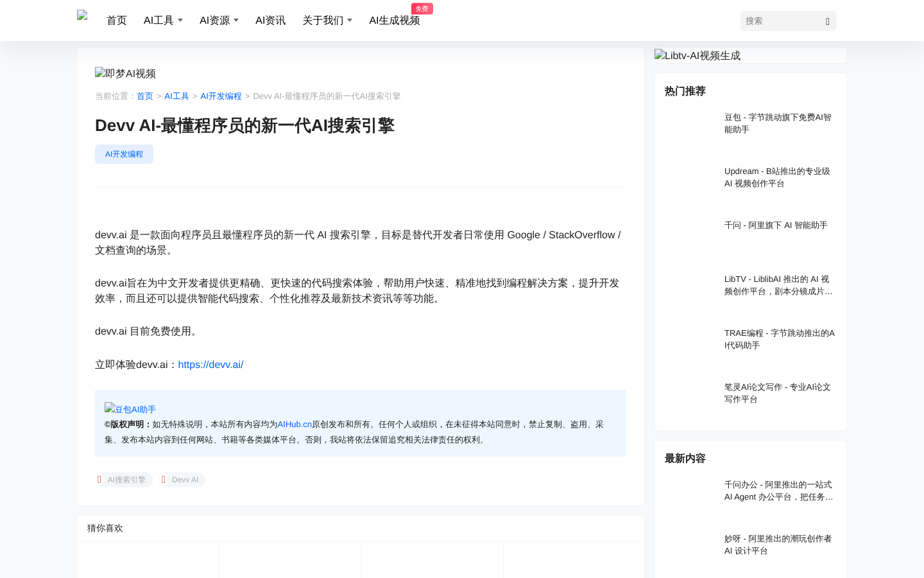Click the 免费 badge on AI生成视频

[422, 8]
